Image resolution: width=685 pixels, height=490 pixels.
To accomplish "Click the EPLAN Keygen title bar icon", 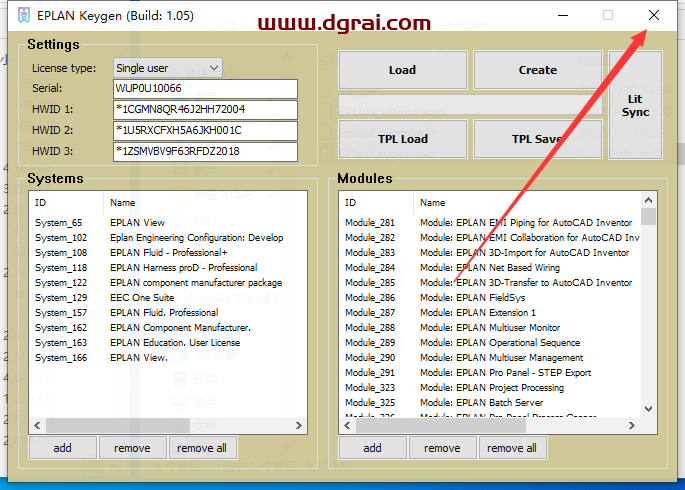I will point(24,15).
